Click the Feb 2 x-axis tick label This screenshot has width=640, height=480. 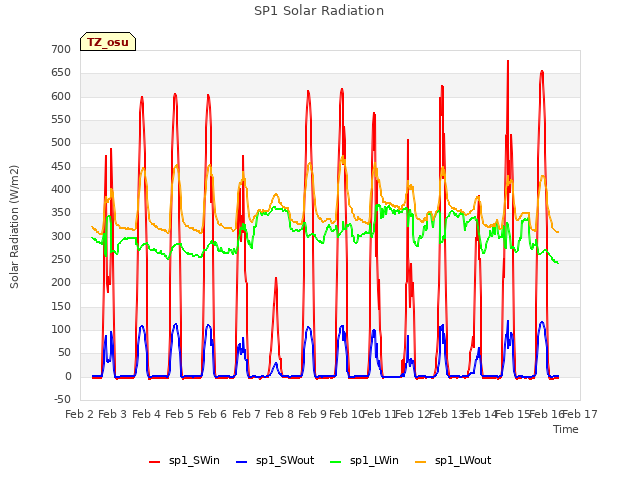pyautogui.click(x=80, y=414)
